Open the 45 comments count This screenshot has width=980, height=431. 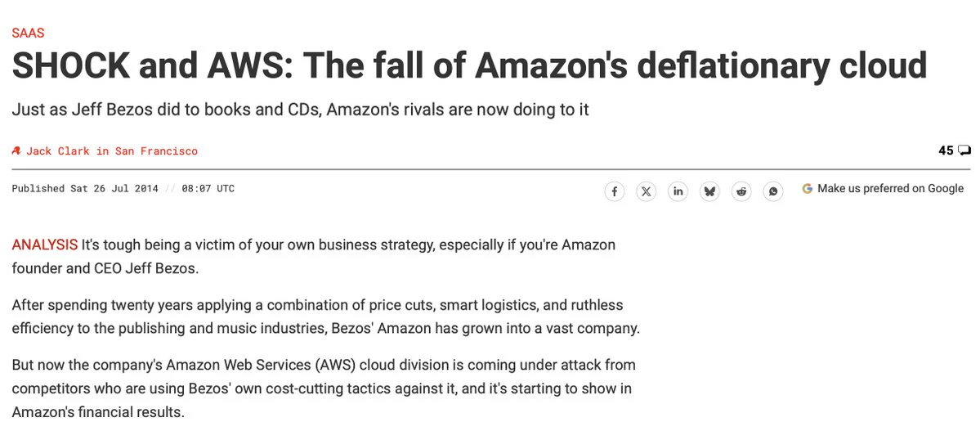(946, 150)
